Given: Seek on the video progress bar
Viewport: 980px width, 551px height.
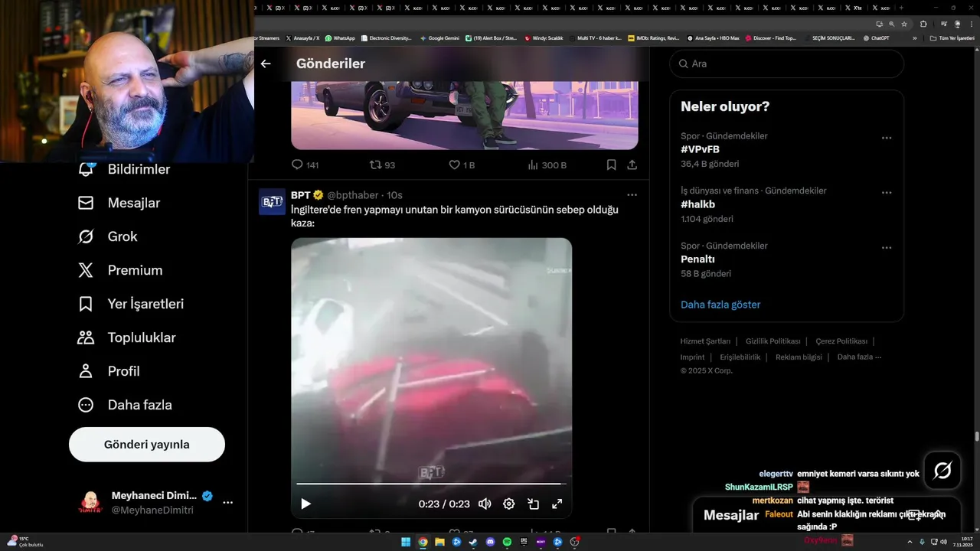Looking at the screenshot, I should (431, 484).
